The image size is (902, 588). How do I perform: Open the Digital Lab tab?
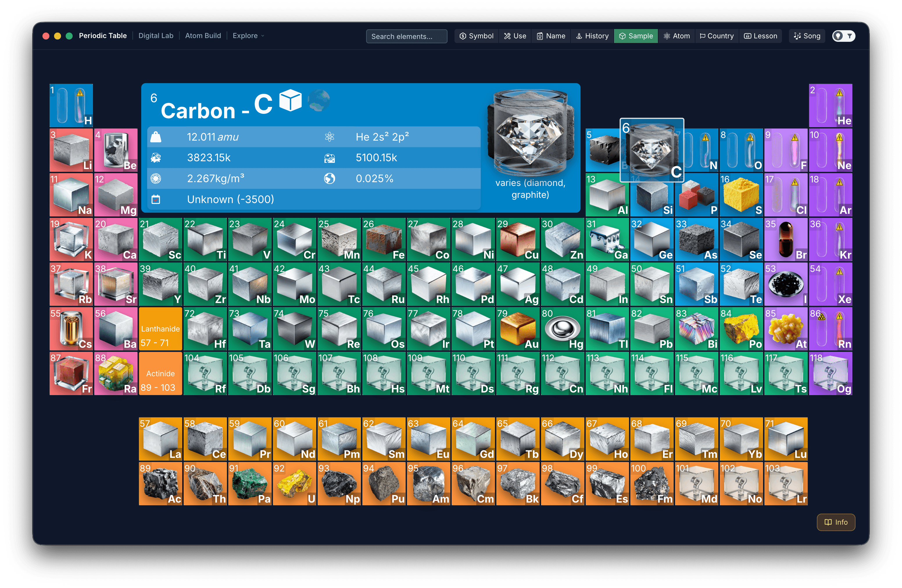pos(156,36)
